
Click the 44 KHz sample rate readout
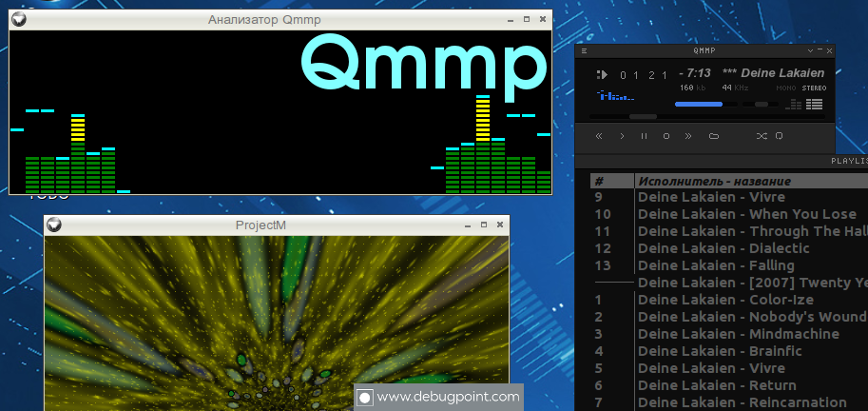pos(735,88)
